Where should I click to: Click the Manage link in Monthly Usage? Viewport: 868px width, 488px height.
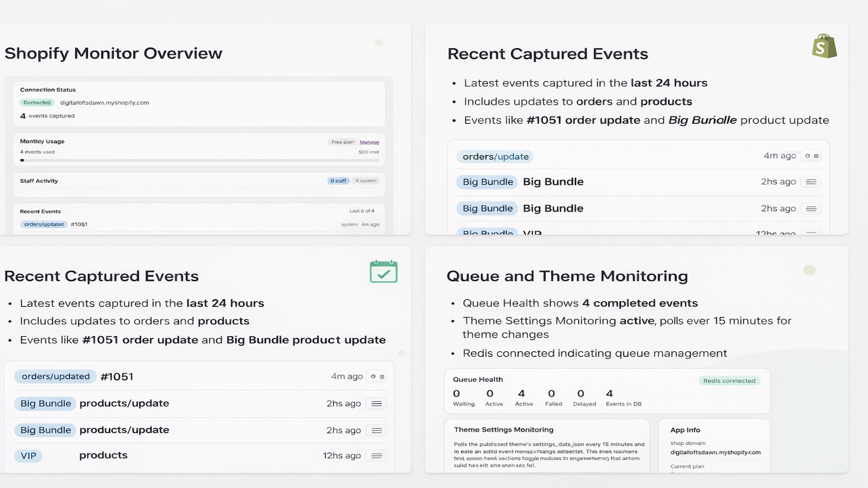click(x=369, y=142)
